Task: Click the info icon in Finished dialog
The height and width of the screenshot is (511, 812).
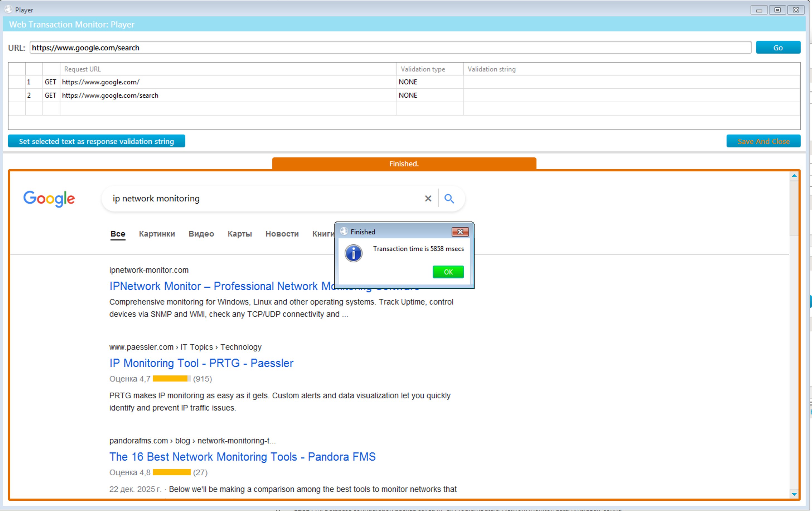Action: [353, 253]
